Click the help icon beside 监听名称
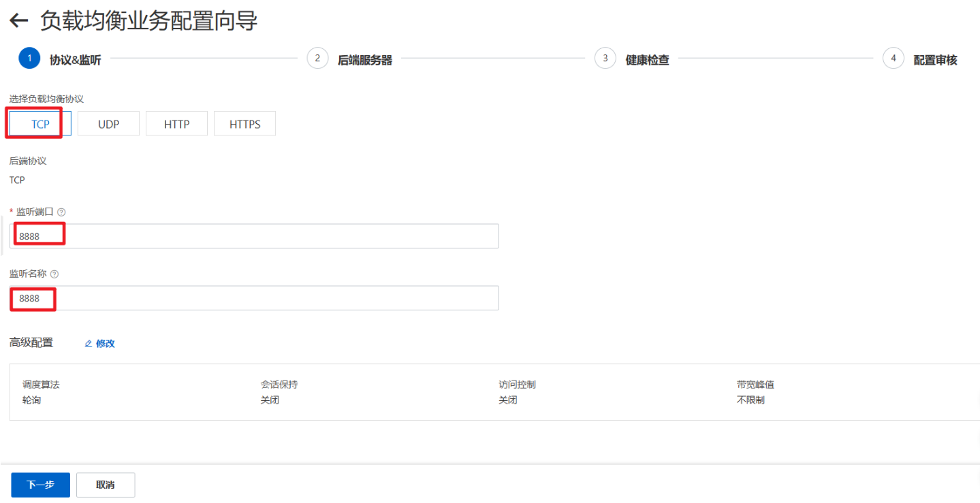 [x=54, y=274]
